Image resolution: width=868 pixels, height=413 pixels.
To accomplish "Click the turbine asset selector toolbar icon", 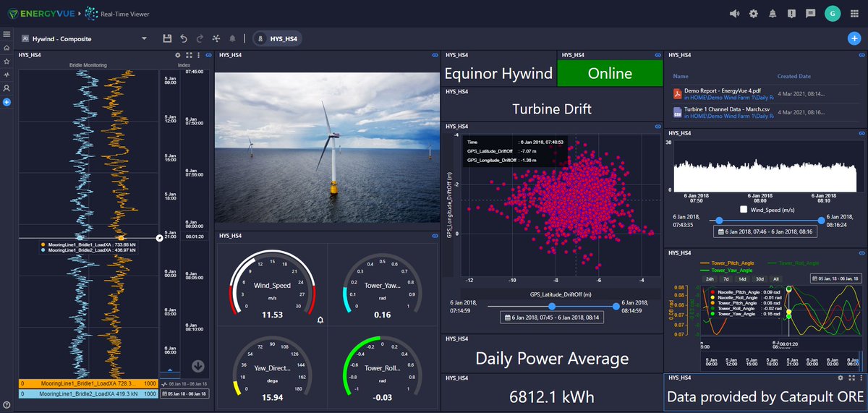I will (x=216, y=38).
